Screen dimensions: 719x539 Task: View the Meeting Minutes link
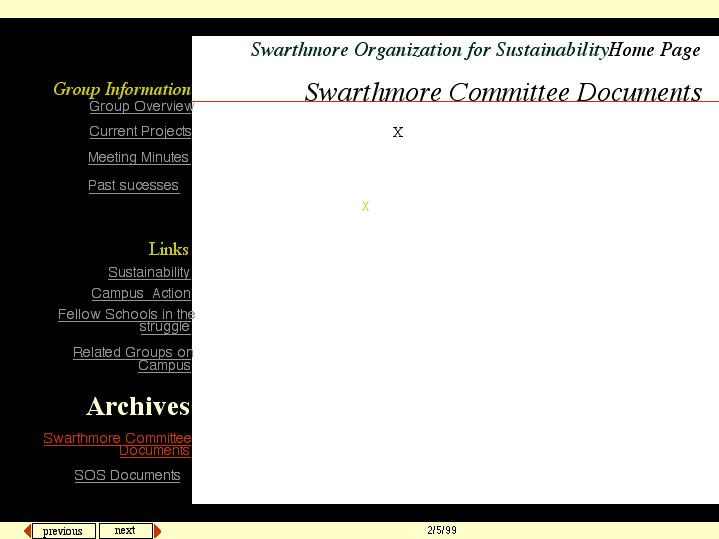click(x=139, y=157)
